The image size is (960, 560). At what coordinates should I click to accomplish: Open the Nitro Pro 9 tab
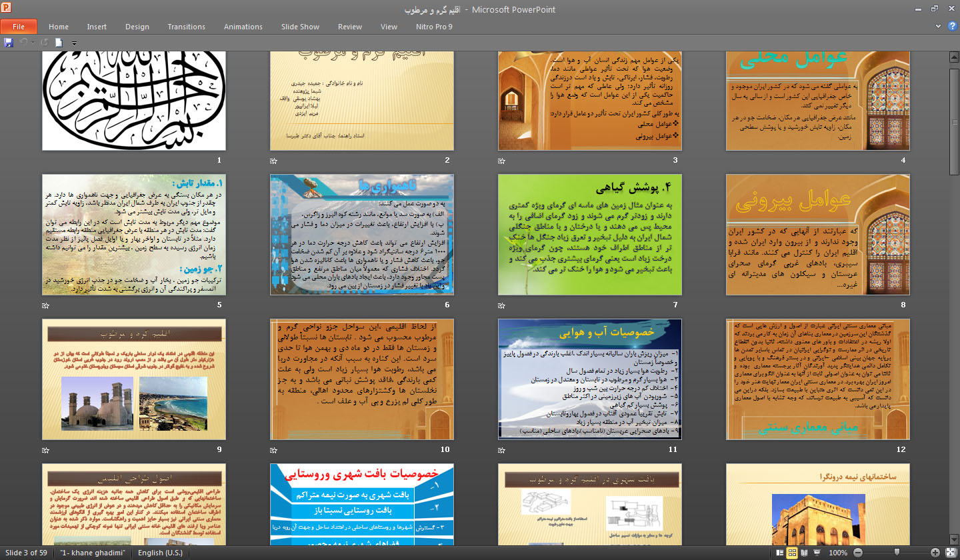tap(434, 27)
